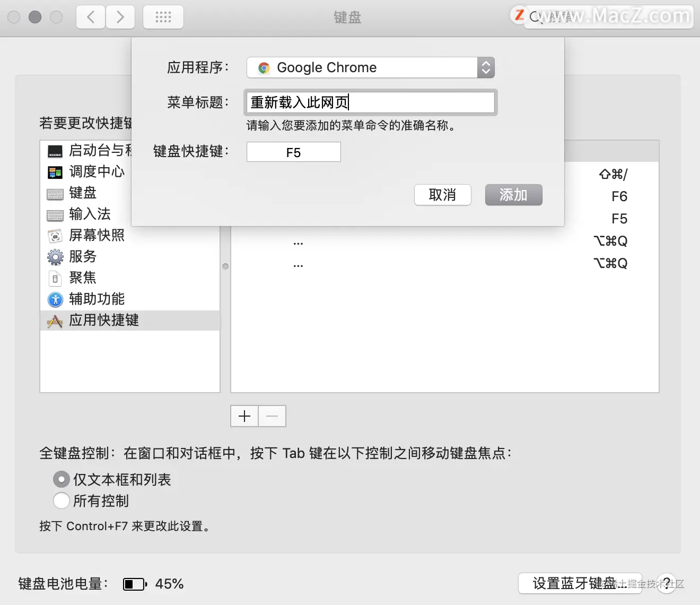Click the keyboard icon beside 键盘
The image size is (700, 605).
click(x=55, y=194)
